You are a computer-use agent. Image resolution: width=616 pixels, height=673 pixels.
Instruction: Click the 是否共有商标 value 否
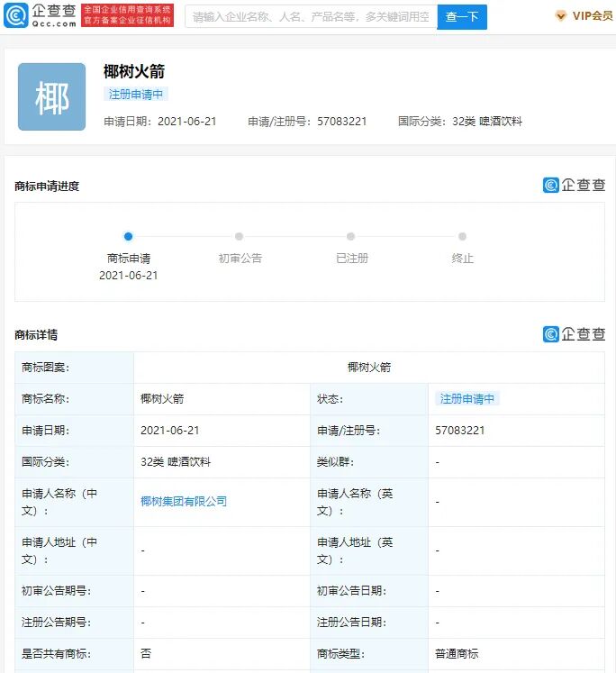pos(146,654)
